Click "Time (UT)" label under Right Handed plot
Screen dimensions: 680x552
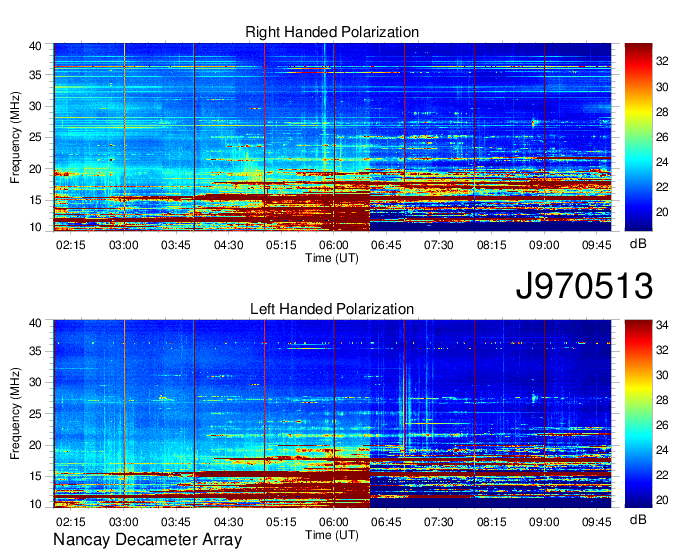(332, 258)
